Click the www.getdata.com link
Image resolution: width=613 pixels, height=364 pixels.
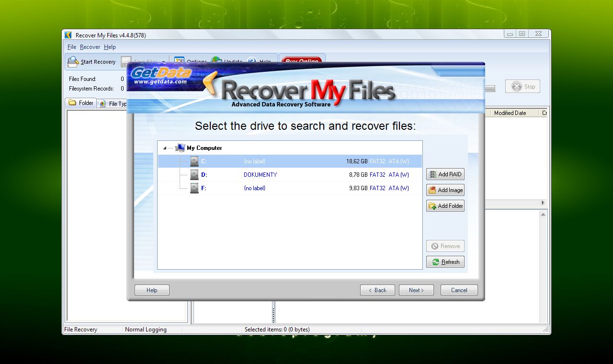pos(160,82)
